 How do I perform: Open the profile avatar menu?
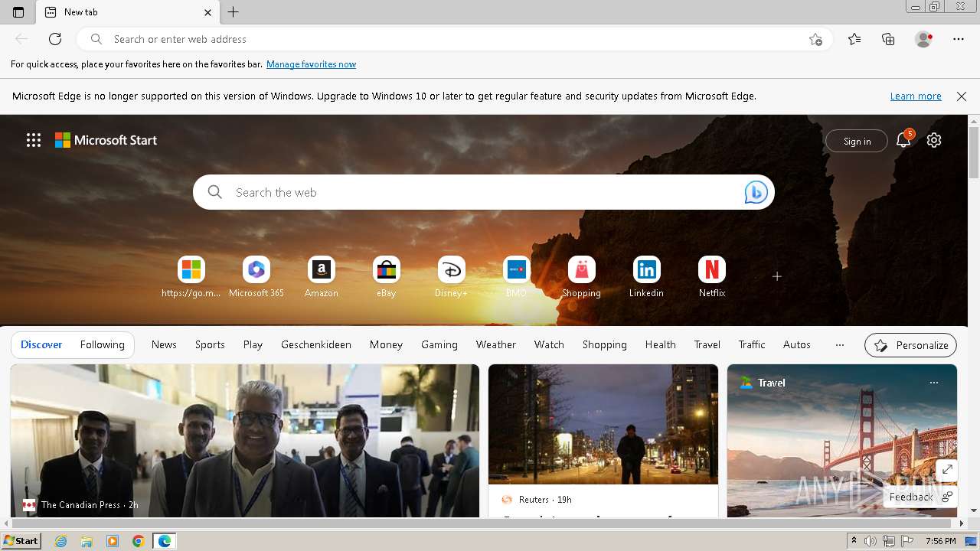click(x=924, y=39)
